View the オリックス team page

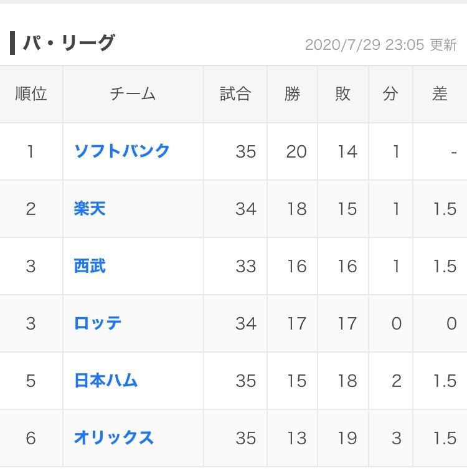point(113,438)
